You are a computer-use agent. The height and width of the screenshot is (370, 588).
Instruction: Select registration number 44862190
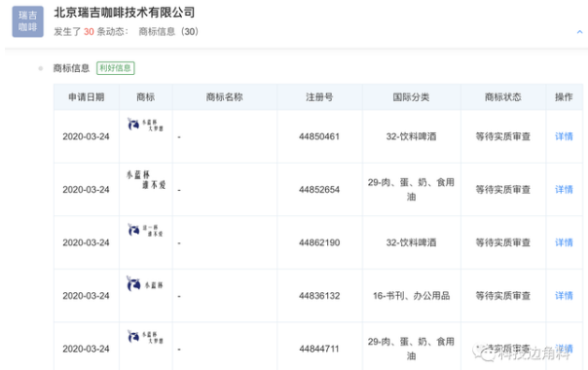(319, 242)
